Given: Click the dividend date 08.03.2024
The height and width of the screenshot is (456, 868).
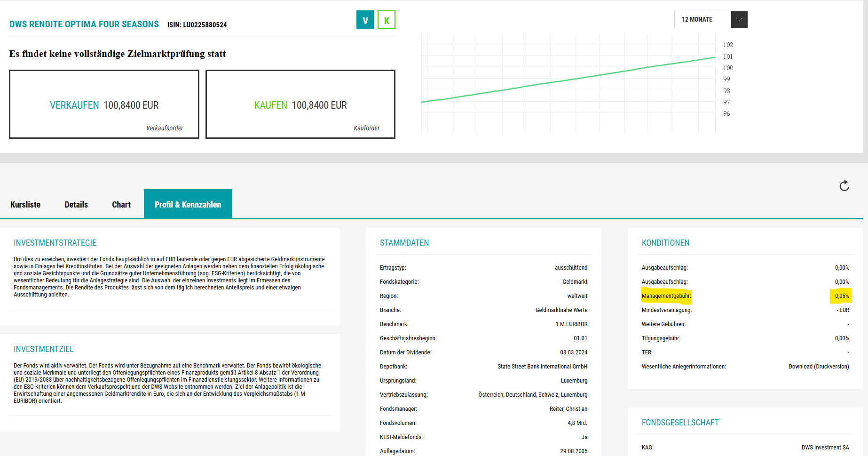Looking at the screenshot, I should (x=574, y=352).
